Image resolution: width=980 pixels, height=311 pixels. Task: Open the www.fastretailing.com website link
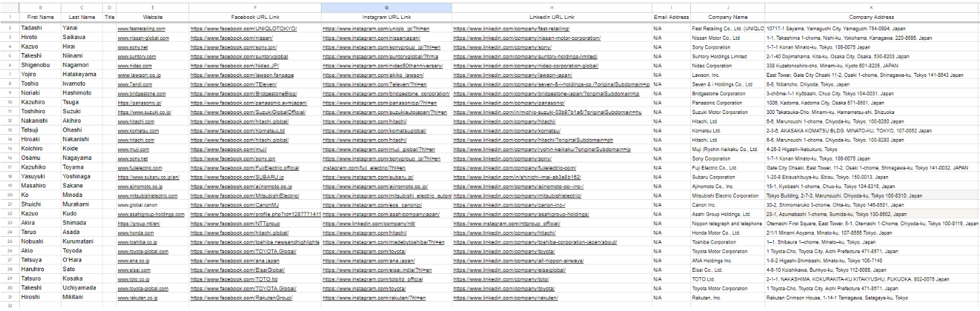[x=141, y=29]
